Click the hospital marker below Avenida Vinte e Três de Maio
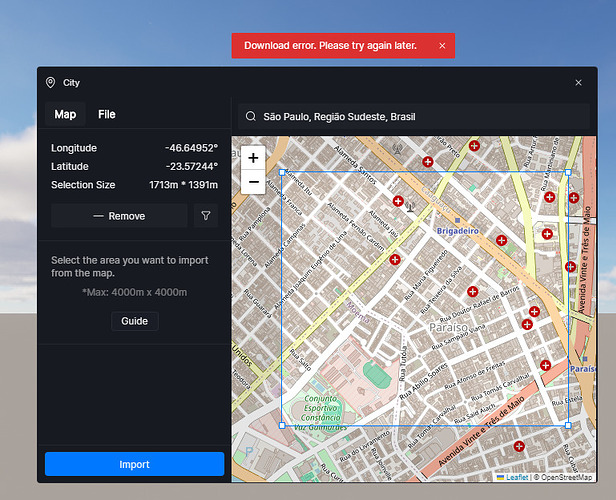Image resolution: width=616 pixels, height=500 pixels. [x=518, y=446]
